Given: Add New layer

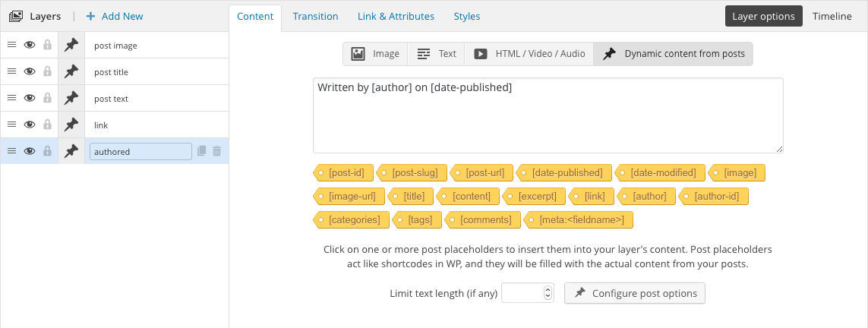Looking at the screenshot, I should click(x=115, y=16).
